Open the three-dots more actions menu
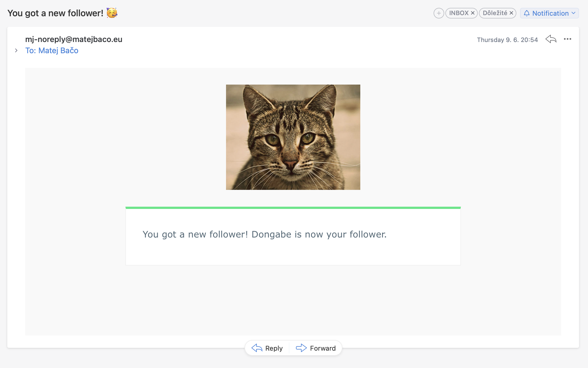Image resolution: width=588 pixels, height=368 pixels. point(568,39)
